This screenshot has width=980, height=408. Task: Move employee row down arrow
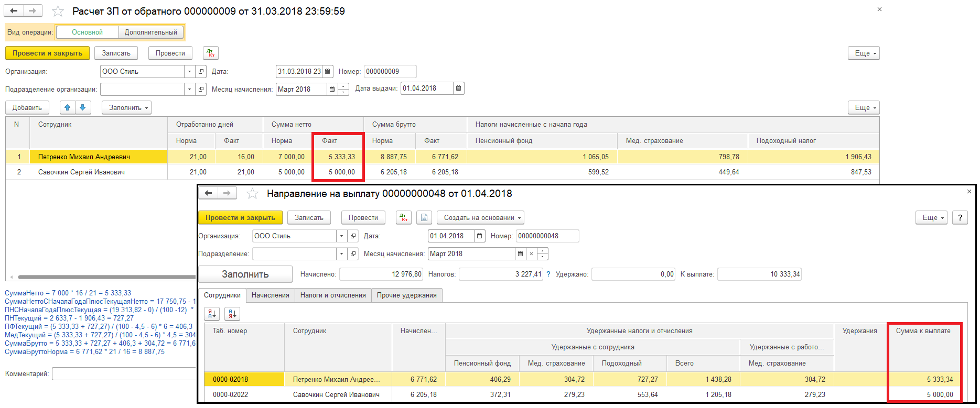82,107
